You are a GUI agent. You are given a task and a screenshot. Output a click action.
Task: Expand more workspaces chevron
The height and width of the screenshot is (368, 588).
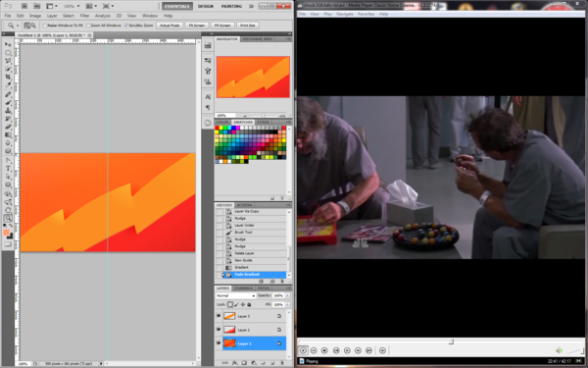click(x=251, y=6)
